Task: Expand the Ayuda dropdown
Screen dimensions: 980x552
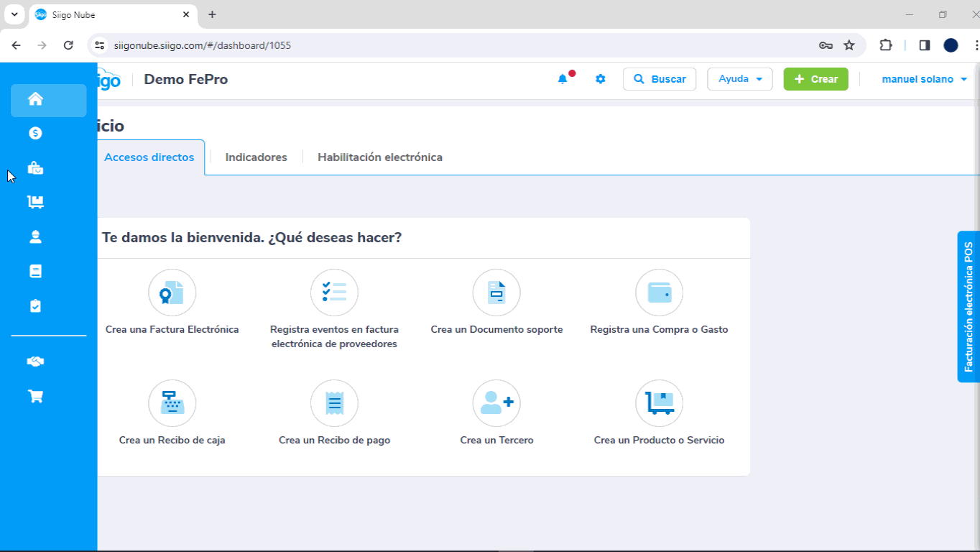Action: point(740,79)
